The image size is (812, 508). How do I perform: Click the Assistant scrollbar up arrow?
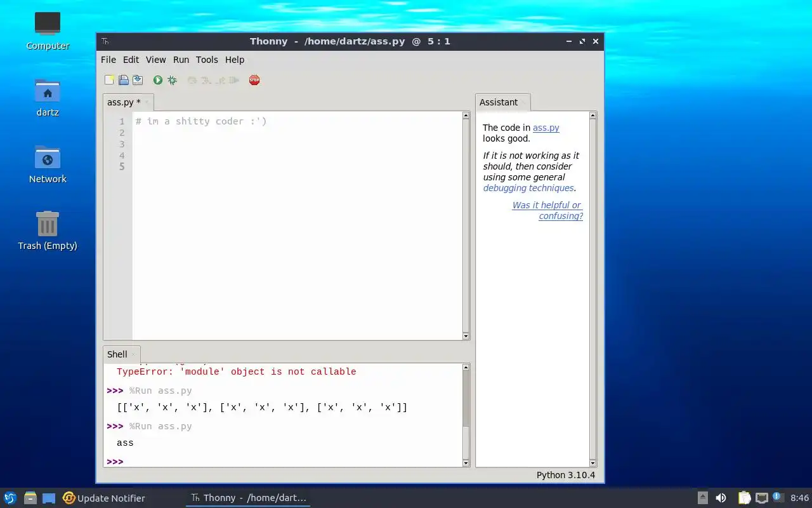tap(593, 116)
